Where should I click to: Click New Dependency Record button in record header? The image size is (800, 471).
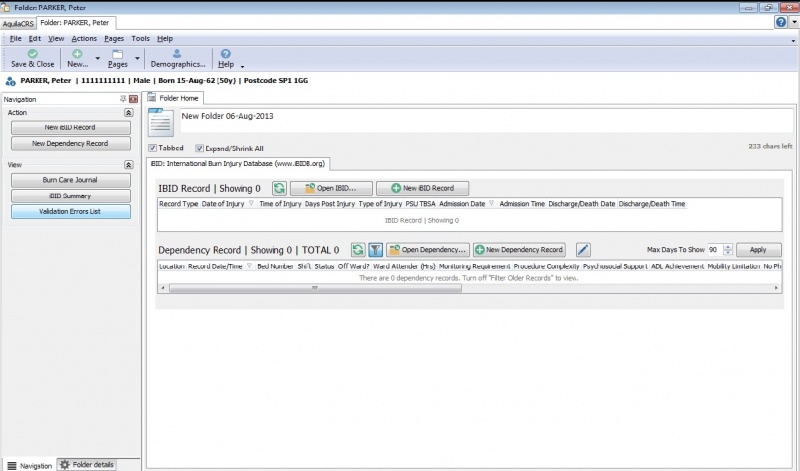pos(519,250)
